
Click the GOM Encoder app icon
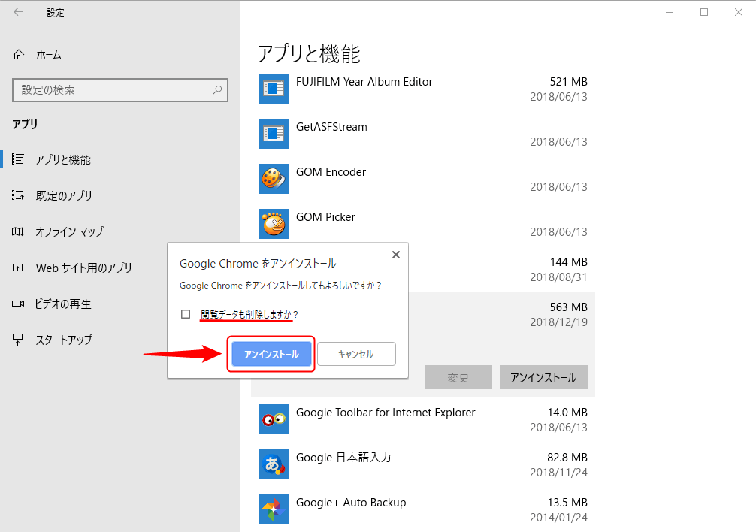[x=274, y=179]
